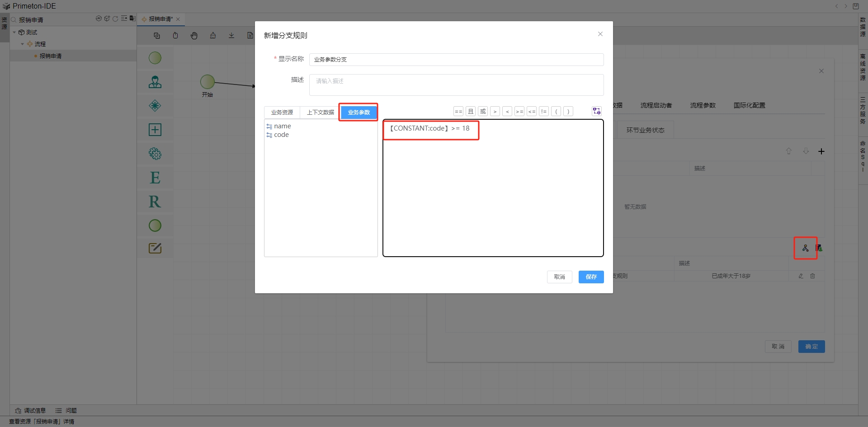
Task: Select the 'code' parameter in the list
Action: (281, 135)
